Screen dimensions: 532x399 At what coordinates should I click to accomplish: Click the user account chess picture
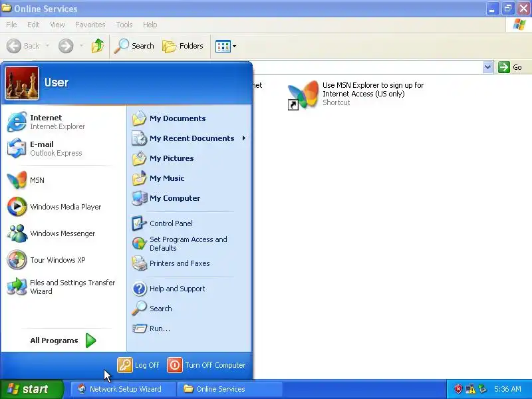point(22,83)
